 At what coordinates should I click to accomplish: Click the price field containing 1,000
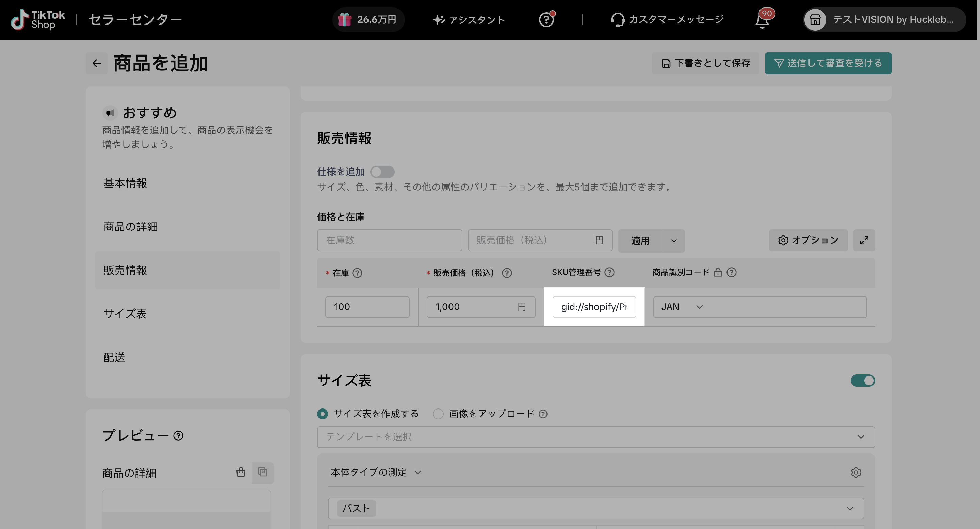click(x=481, y=307)
